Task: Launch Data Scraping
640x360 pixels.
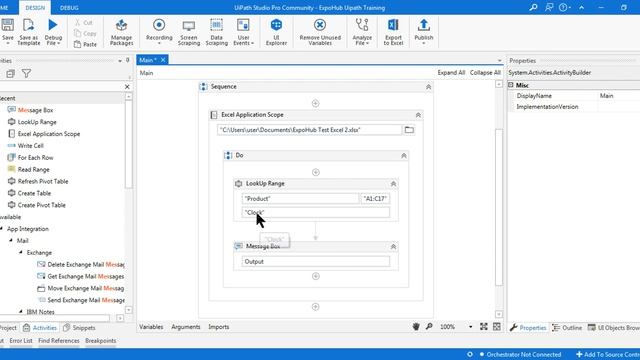Action: pyautogui.click(x=216, y=32)
